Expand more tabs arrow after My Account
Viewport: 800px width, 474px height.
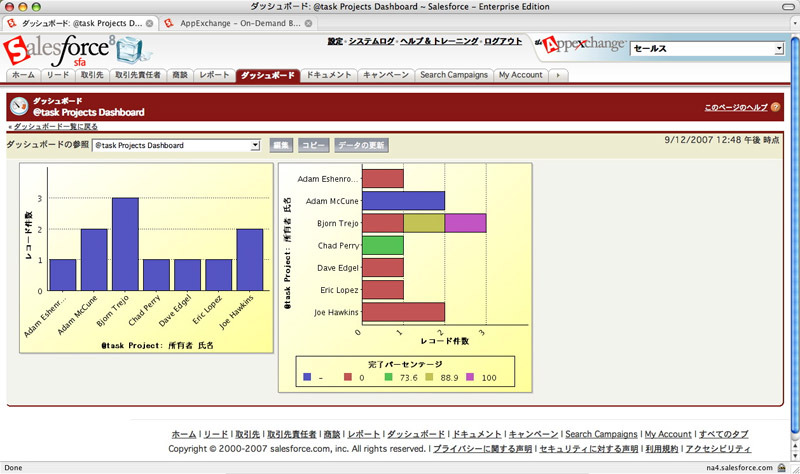[x=558, y=76]
